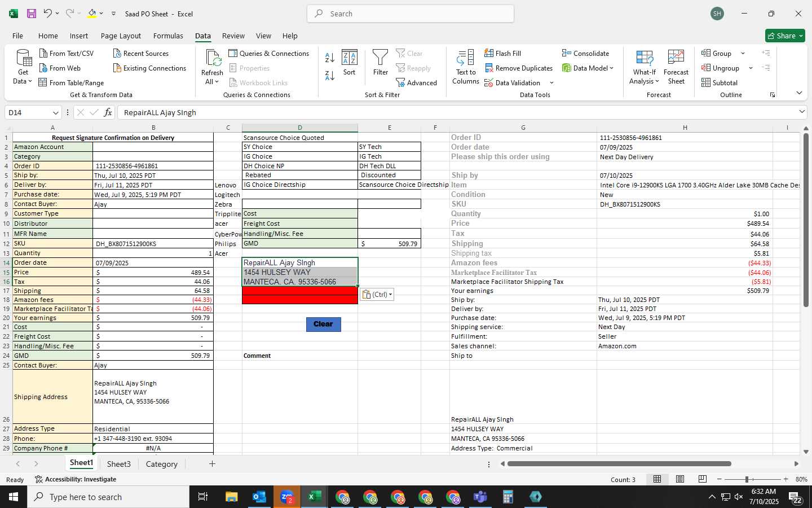Image resolution: width=812 pixels, height=508 pixels.
Task: Click the horizontal scrollbar thumb
Action: pos(619,464)
